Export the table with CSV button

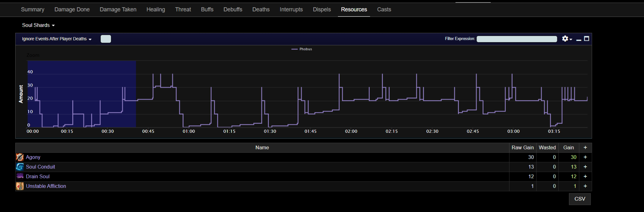(x=580, y=199)
